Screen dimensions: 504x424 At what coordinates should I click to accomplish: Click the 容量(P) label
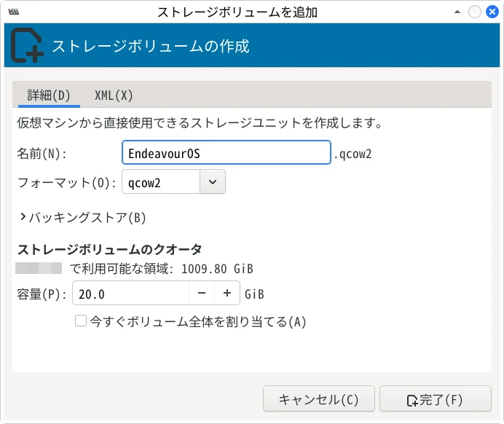pyautogui.click(x=42, y=294)
